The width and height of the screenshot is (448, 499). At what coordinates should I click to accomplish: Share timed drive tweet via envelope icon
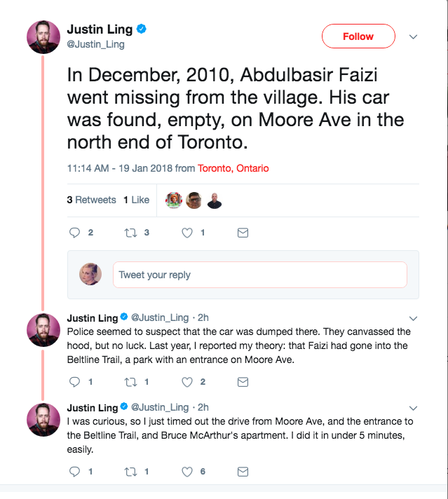[x=243, y=472]
